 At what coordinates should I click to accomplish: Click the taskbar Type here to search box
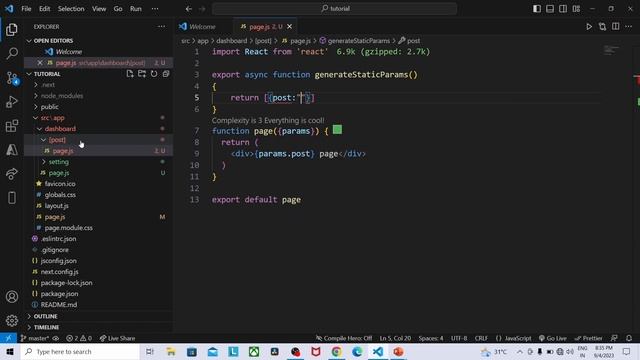pos(80,351)
